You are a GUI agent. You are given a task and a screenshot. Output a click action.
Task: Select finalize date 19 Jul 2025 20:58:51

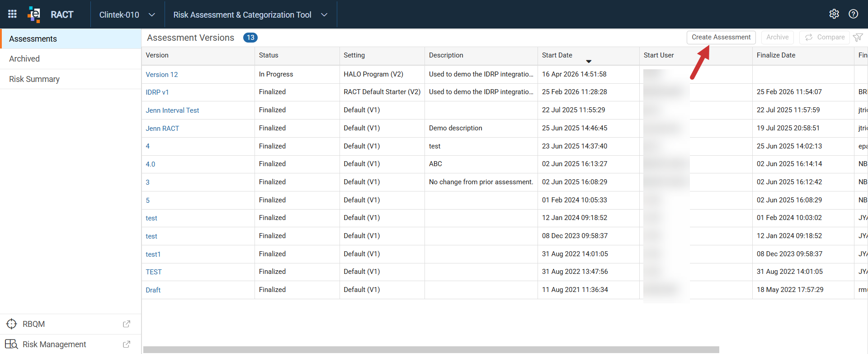click(803, 128)
